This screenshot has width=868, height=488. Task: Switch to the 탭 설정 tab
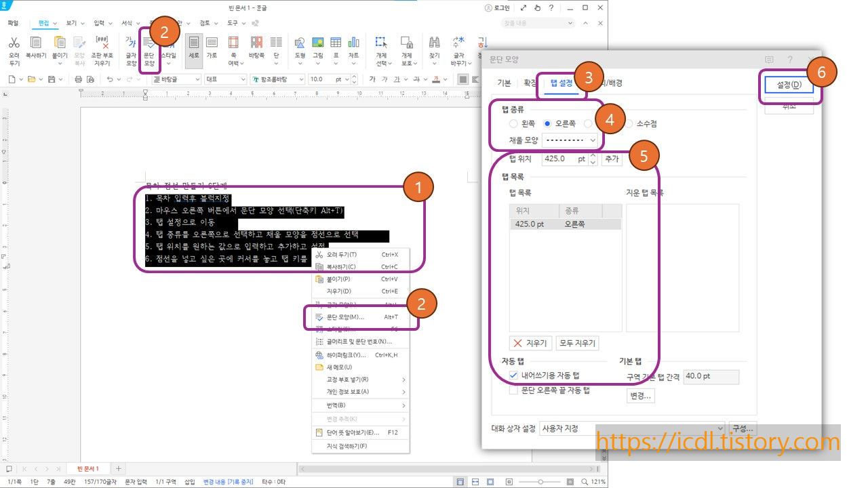coord(561,83)
